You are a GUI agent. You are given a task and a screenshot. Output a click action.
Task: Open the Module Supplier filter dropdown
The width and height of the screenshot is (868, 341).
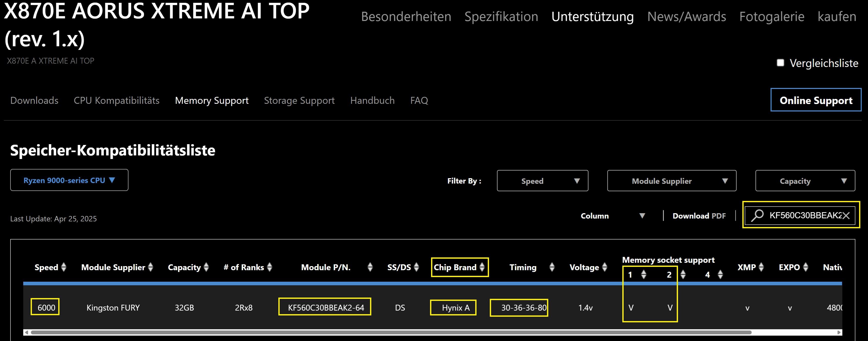[x=671, y=181]
